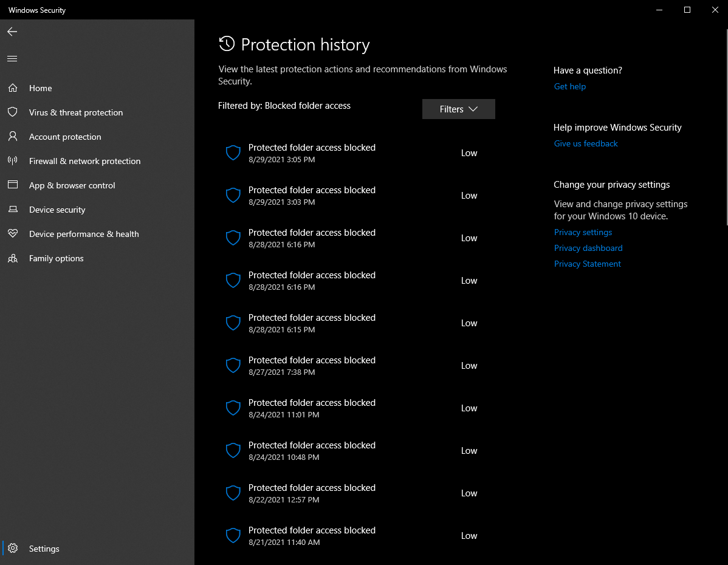
Task: Click the Home house icon
Action: click(12, 88)
